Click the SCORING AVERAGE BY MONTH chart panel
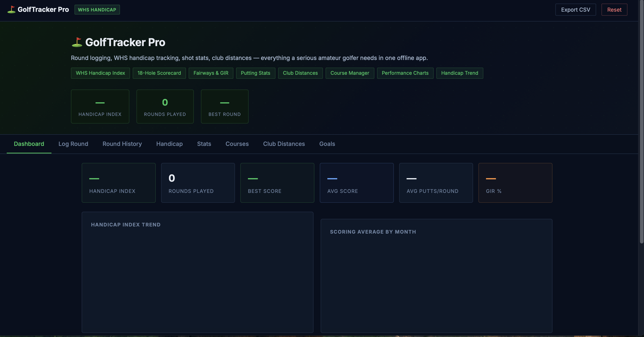The image size is (644, 337). (436, 276)
